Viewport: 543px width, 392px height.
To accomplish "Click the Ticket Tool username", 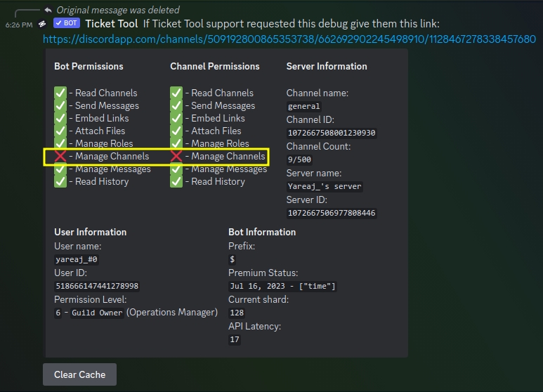I will coord(111,23).
